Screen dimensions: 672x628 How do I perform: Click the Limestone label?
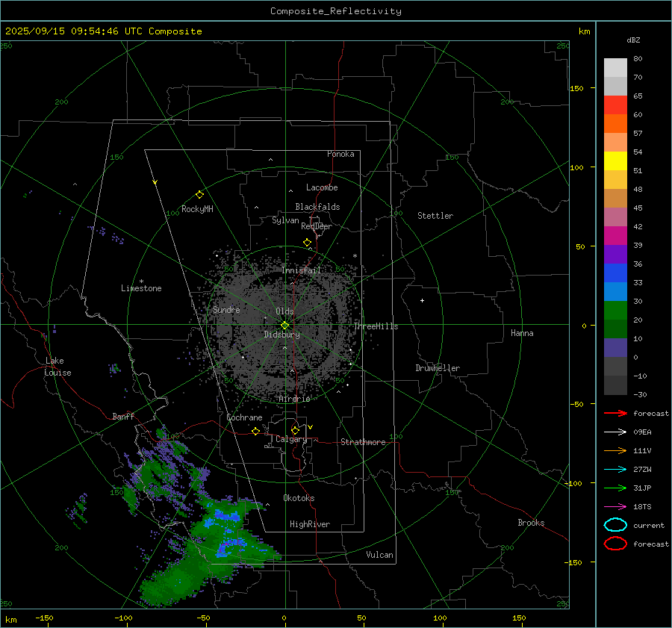coord(141,288)
